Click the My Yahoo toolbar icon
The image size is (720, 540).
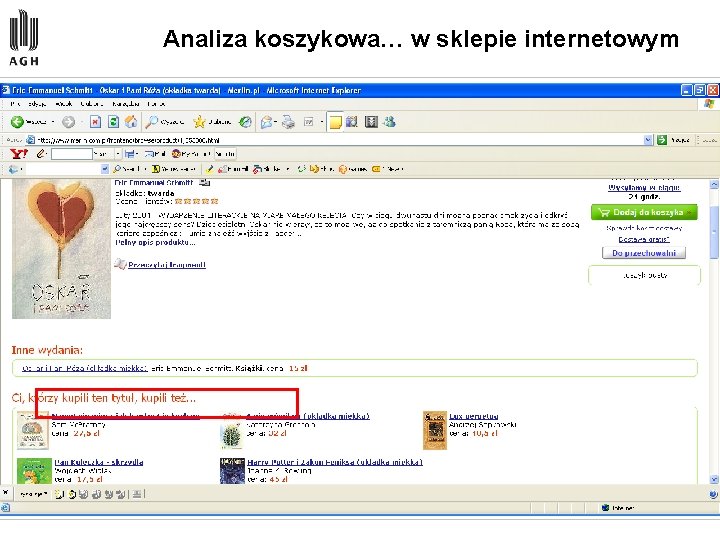tap(176, 154)
